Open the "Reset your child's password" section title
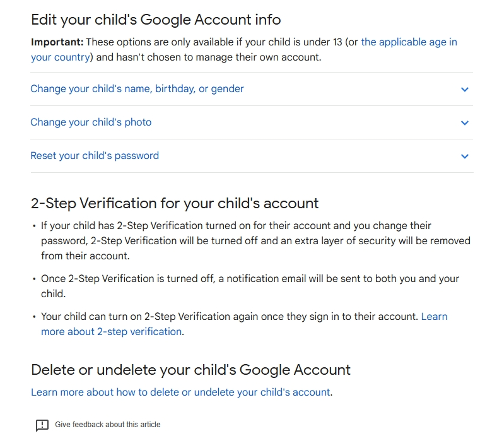This screenshot has width=497, height=448. pos(95,156)
